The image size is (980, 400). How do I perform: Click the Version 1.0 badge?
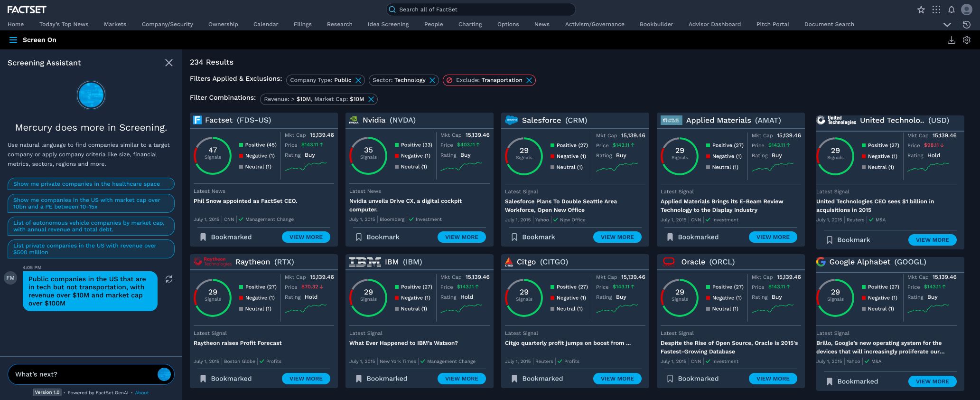(47, 392)
